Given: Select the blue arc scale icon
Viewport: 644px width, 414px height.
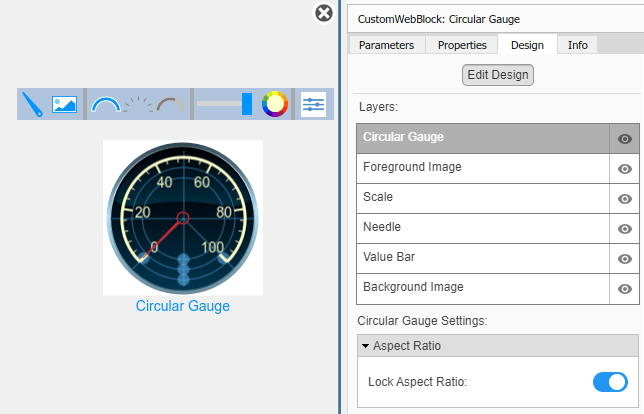Looking at the screenshot, I should [x=105, y=104].
